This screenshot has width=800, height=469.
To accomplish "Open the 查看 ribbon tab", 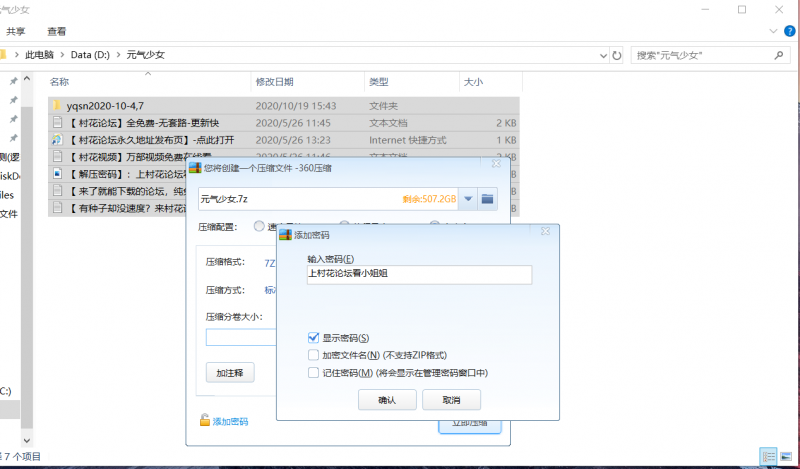I will pos(57,31).
